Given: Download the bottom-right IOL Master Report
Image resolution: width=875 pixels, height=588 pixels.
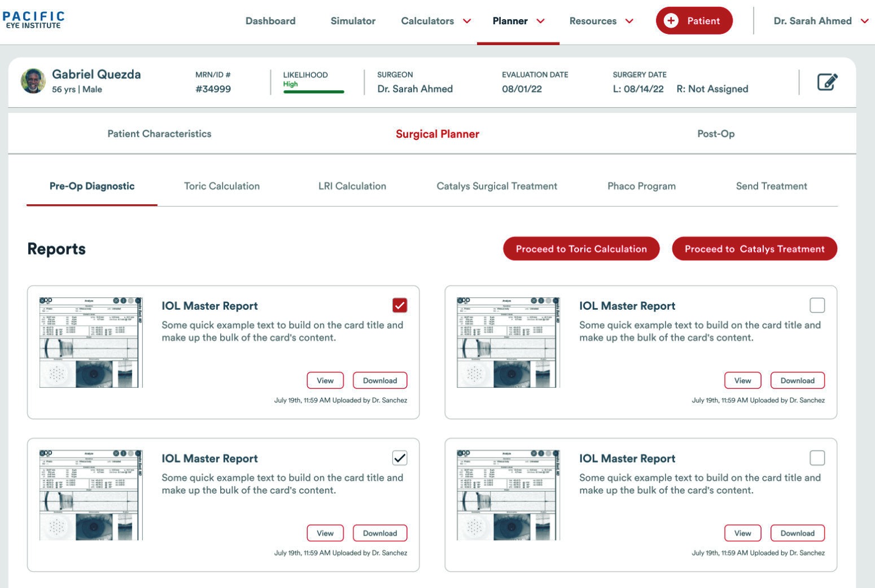Looking at the screenshot, I should (x=797, y=533).
